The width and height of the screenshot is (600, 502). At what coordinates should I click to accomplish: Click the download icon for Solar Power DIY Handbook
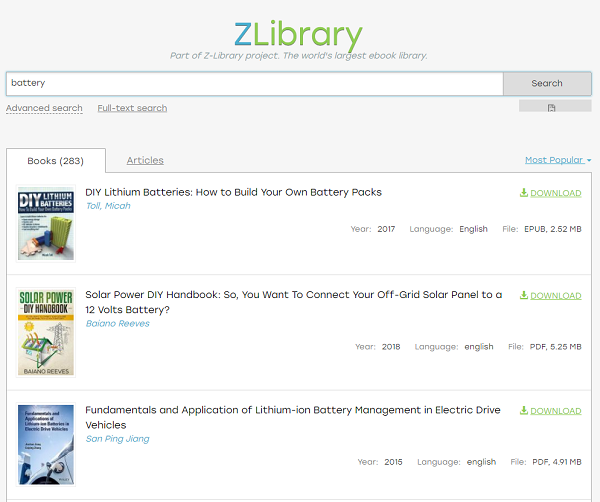pyautogui.click(x=524, y=296)
